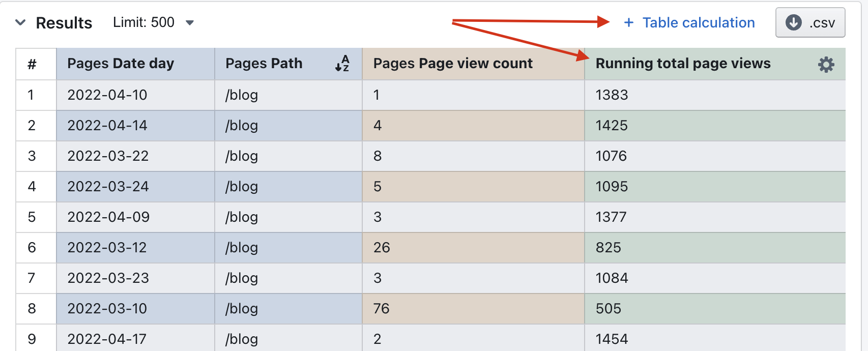Click the page view count cell showing 76

click(x=382, y=309)
